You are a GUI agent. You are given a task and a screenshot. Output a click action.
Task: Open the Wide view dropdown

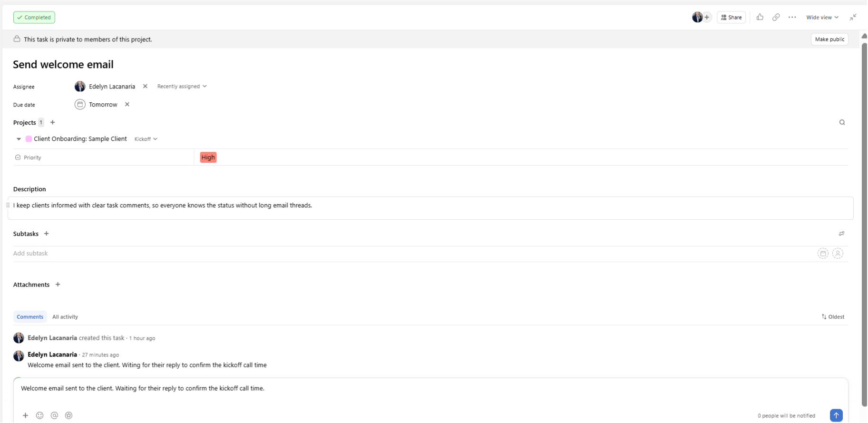822,17
